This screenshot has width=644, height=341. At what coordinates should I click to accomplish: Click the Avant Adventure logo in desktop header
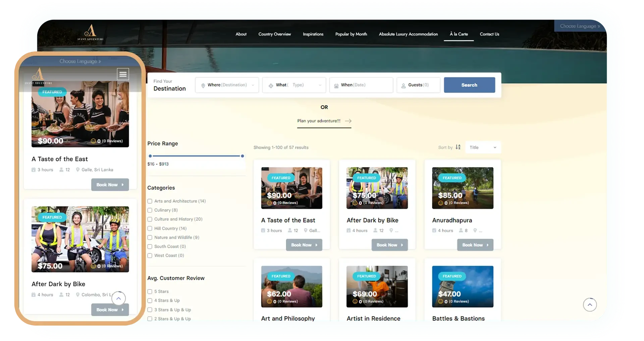pyautogui.click(x=90, y=32)
